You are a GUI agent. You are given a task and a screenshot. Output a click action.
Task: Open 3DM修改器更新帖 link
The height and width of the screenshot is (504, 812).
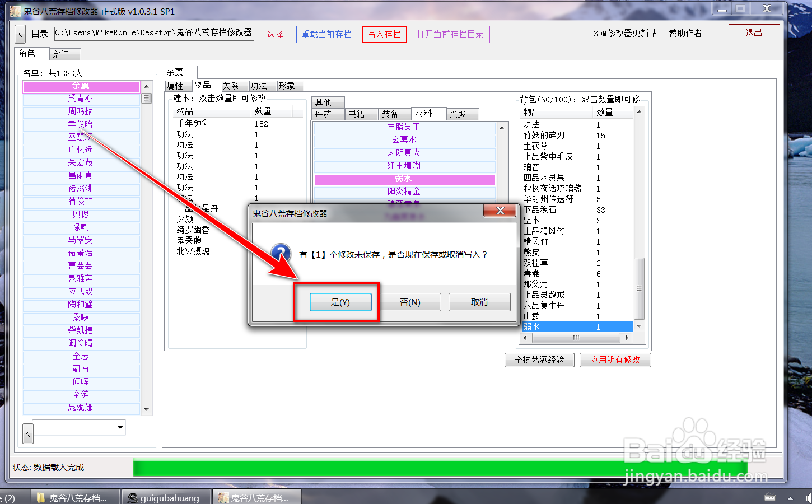pos(625,34)
